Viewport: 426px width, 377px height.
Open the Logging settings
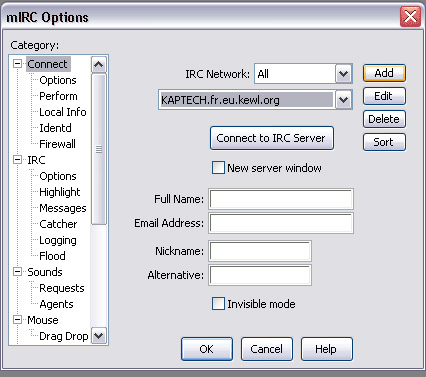pyautogui.click(x=58, y=240)
